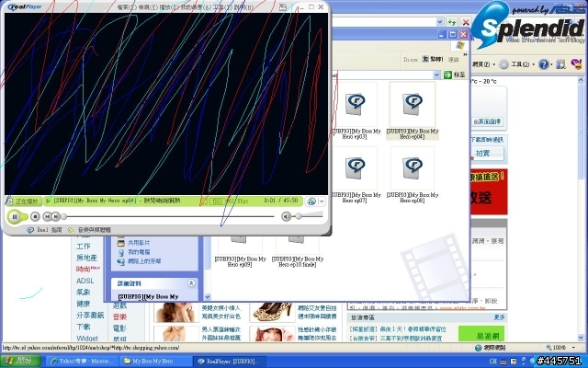
Task: Open the ADSL link on the Yahoo page
Action: tap(85, 281)
